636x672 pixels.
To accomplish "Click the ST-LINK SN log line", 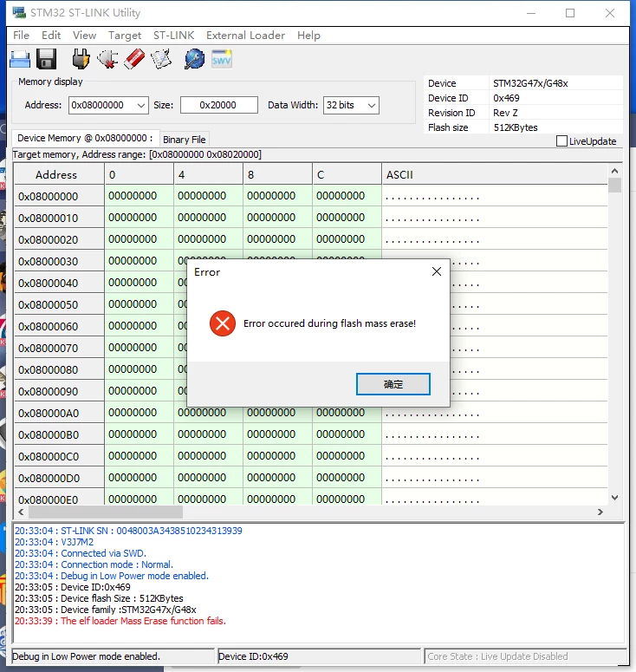I will 128,531.
